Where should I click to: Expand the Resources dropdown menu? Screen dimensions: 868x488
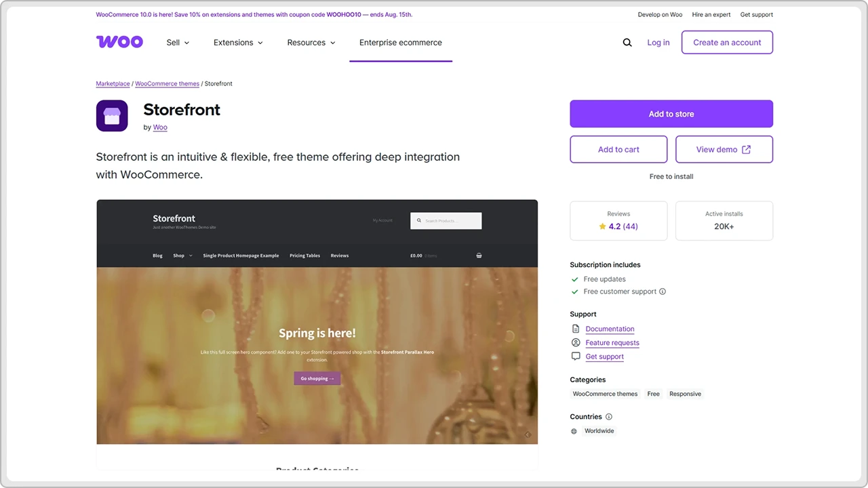pos(311,43)
